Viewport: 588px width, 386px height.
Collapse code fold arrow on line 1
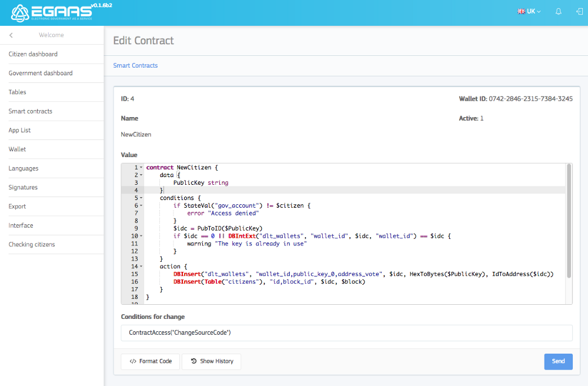pyautogui.click(x=141, y=168)
